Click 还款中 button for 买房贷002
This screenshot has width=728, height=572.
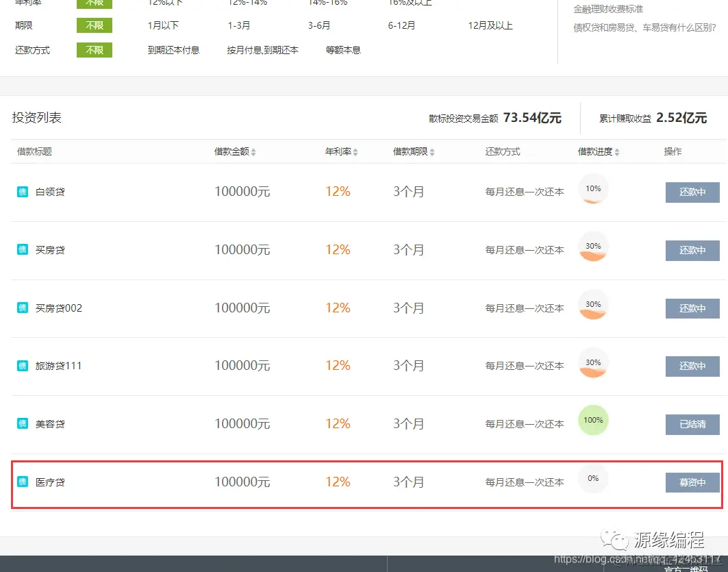[x=692, y=308]
